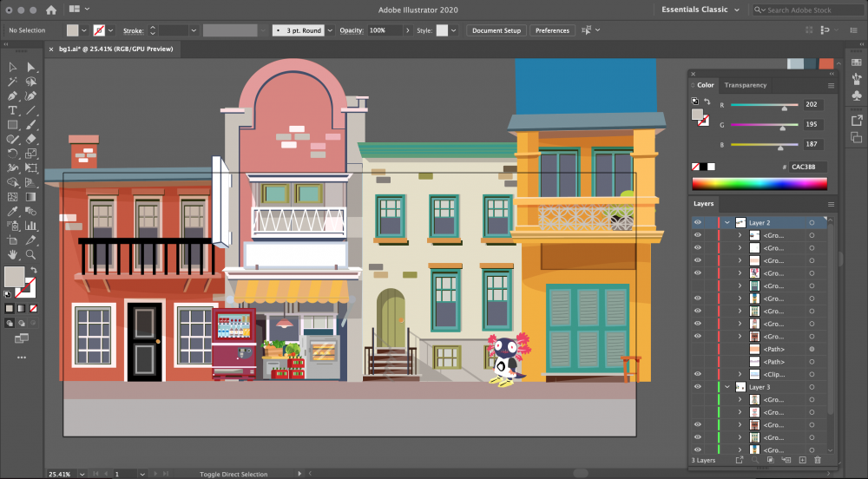Select the Layers panel tab
The image size is (868, 479).
pyautogui.click(x=704, y=204)
